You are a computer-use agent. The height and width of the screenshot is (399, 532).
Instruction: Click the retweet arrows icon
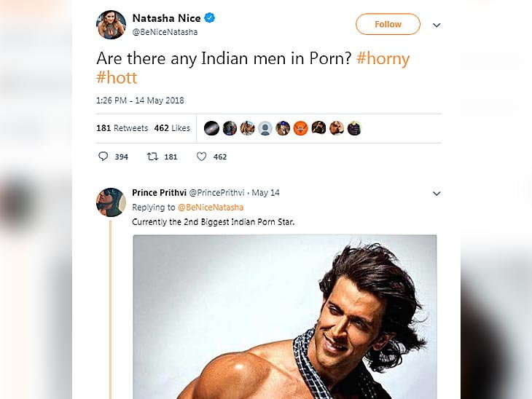pos(152,157)
